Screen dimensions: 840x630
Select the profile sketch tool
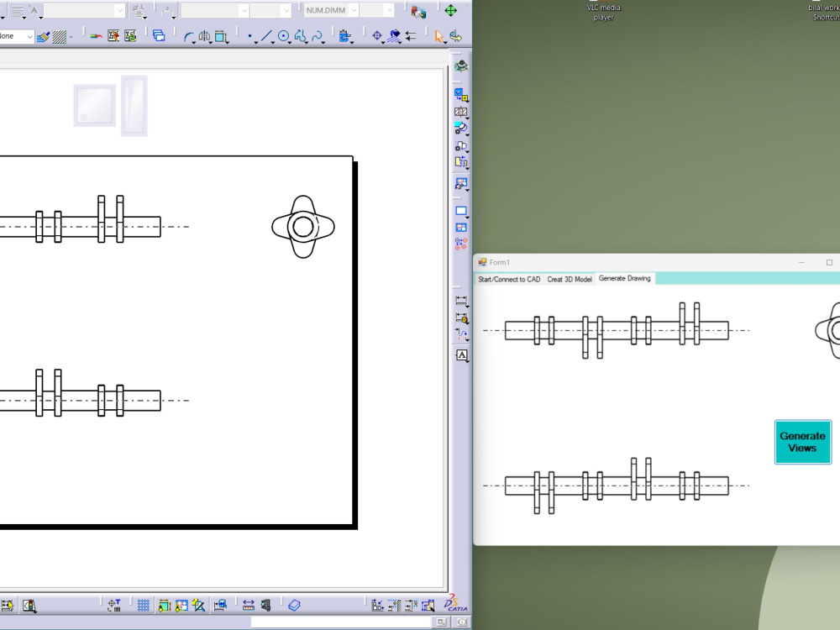point(300,36)
